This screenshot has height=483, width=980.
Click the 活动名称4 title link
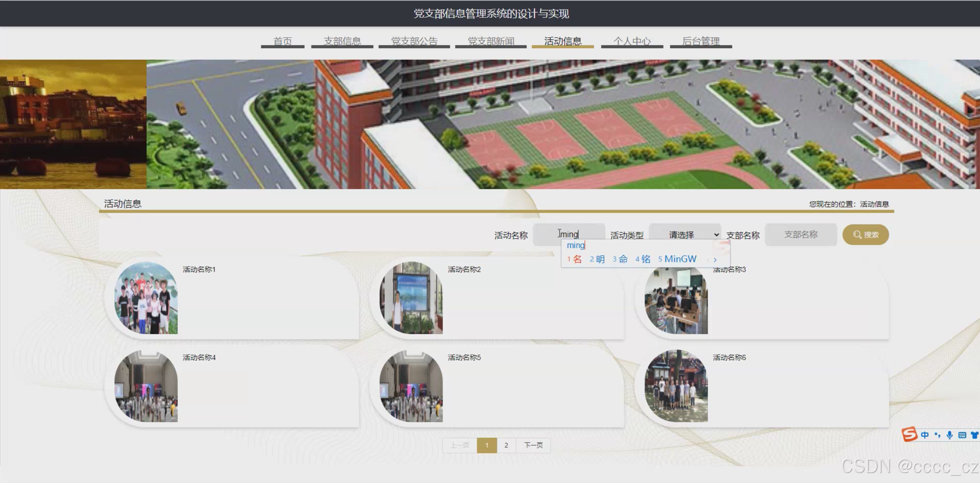[x=199, y=358]
